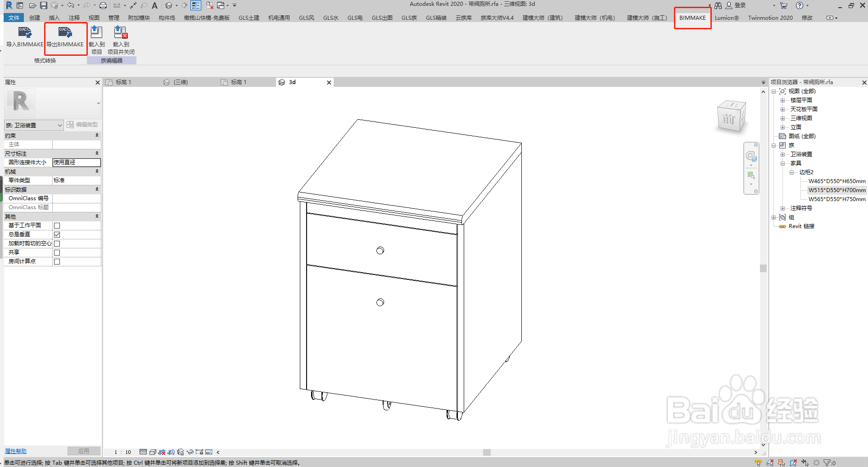Click Load into Project (载入到项目) icon
The width and height of the screenshot is (868, 467).
coord(96,32)
